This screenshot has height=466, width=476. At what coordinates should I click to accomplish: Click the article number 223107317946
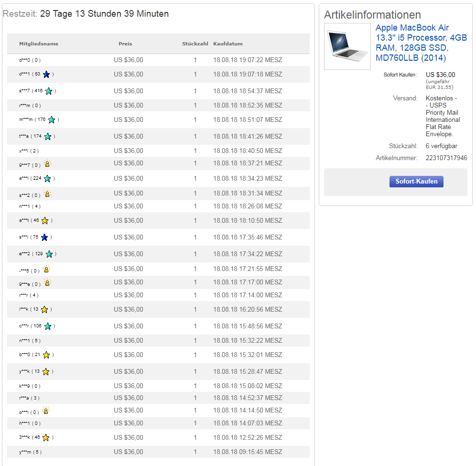pyautogui.click(x=446, y=158)
